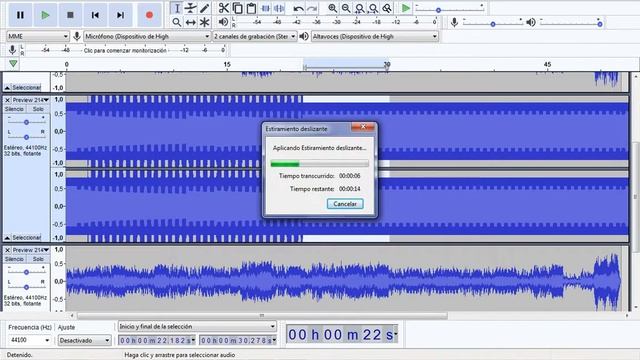Select the Zoom magnifier tool in the tools palette
Viewport: 640px width, 360px height.
[x=177, y=22]
